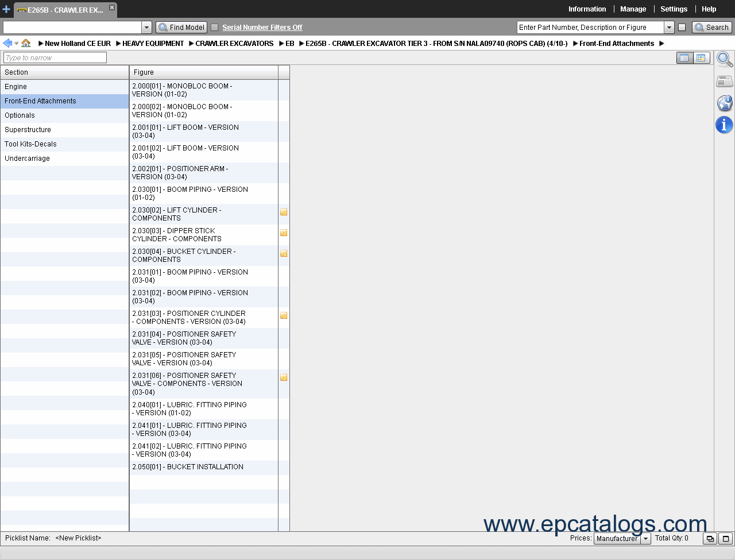The image size is (735, 560).
Task: Open figure 2.030[02] Lift Cylinder Components
Action: (x=204, y=214)
